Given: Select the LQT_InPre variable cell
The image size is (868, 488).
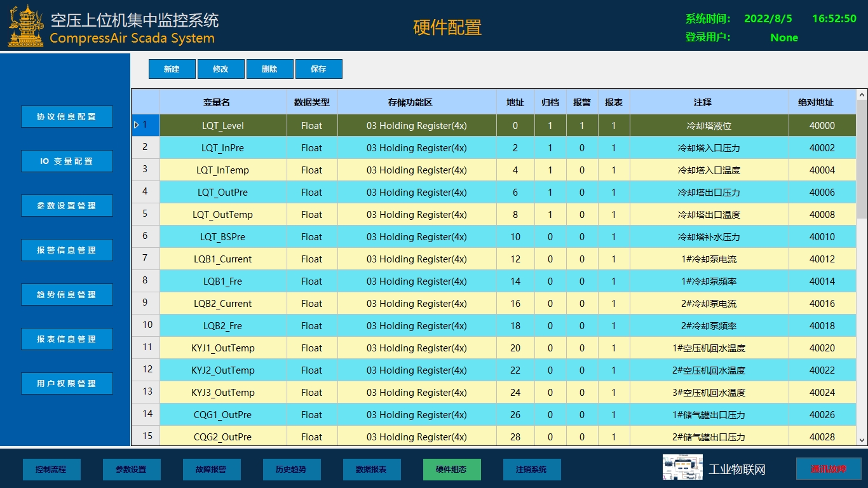Looking at the screenshot, I should pos(223,148).
